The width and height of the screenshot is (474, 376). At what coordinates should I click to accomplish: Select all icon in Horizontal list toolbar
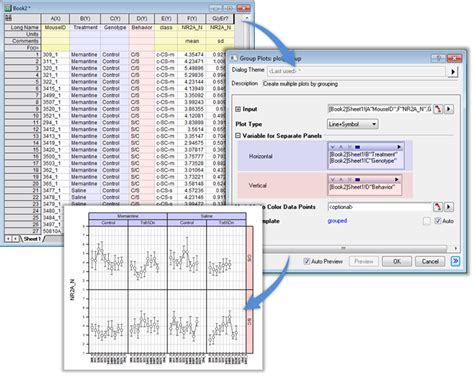click(357, 147)
